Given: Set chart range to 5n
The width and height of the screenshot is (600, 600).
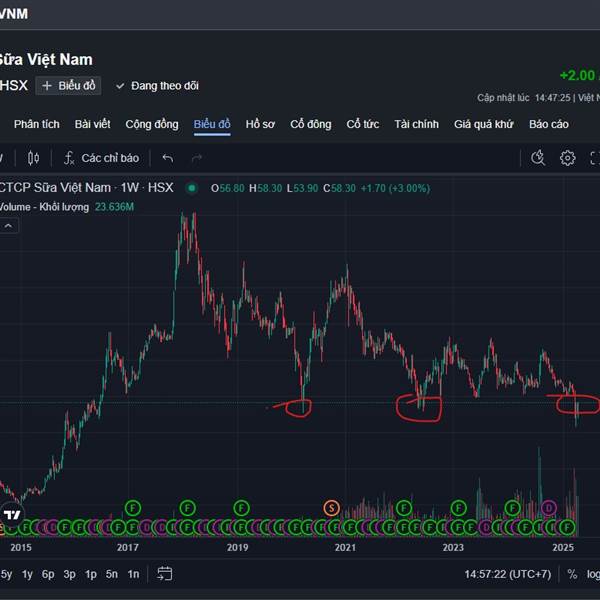Looking at the screenshot, I should click(x=112, y=574).
